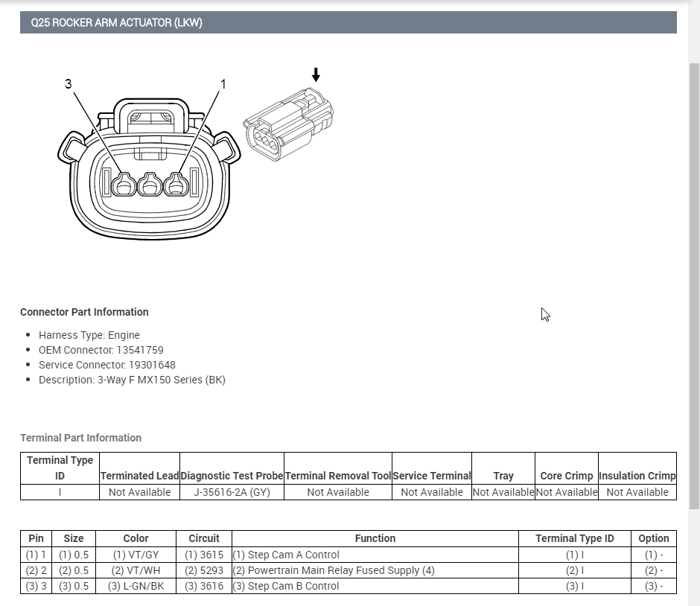The width and height of the screenshot is (700, 606).
Task: Click 'Not Available' under Insulation Crimp
Action: click(x=637, y=492)
